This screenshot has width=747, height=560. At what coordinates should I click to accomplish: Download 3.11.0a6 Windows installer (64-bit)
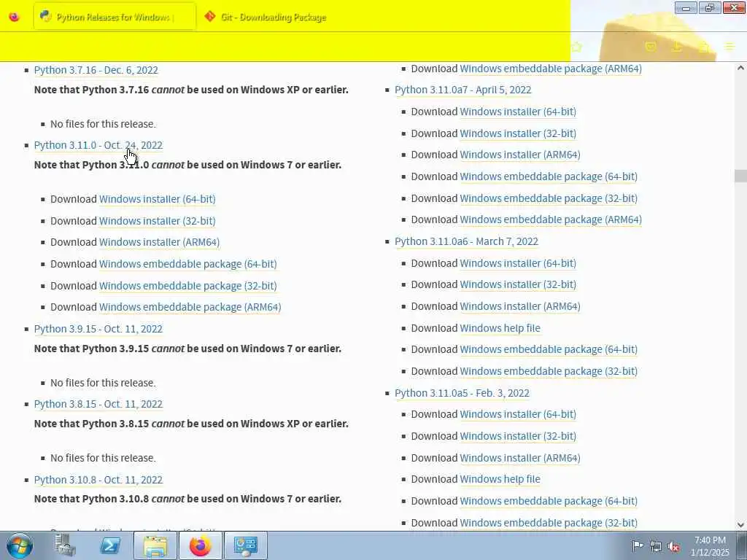[x=518, y=263]
